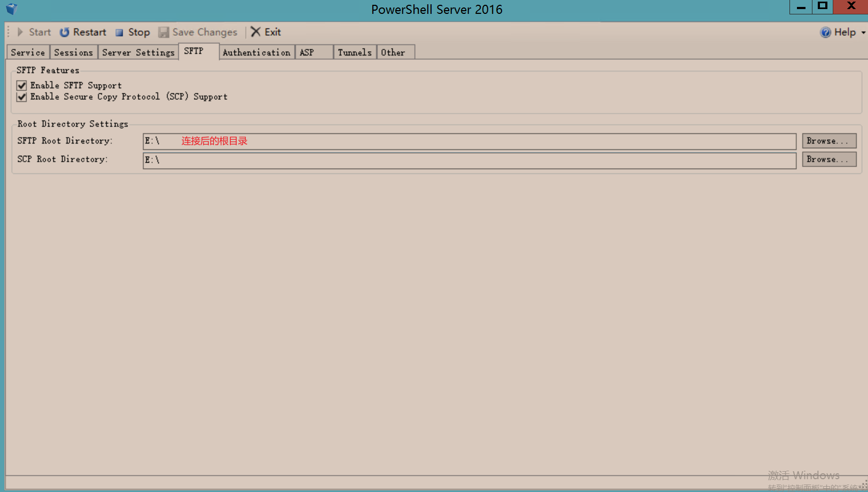Select the SFTP tab
Viewport: 868px width, 492px height.
[x=198, y=51]
